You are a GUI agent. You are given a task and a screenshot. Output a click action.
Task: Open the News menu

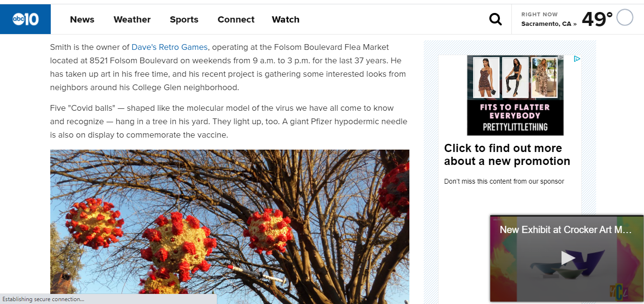(x=82, y=20)
